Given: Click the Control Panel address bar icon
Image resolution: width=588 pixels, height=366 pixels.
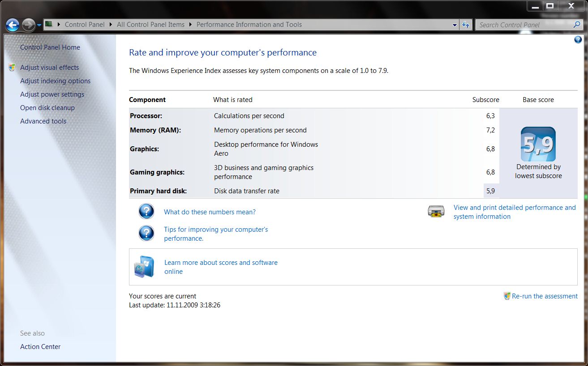Looking at the screenshot, I should pos(49,24).
